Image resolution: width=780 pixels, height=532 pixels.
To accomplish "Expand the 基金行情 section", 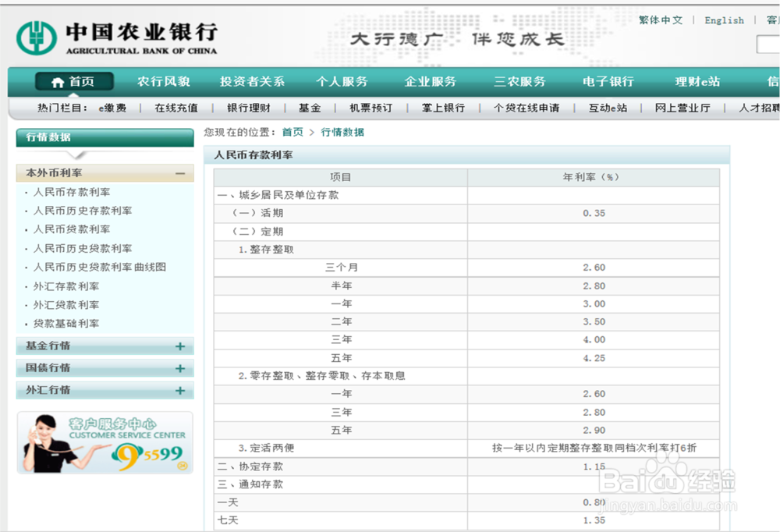I will pyautogui.click(x=180, y=346).
